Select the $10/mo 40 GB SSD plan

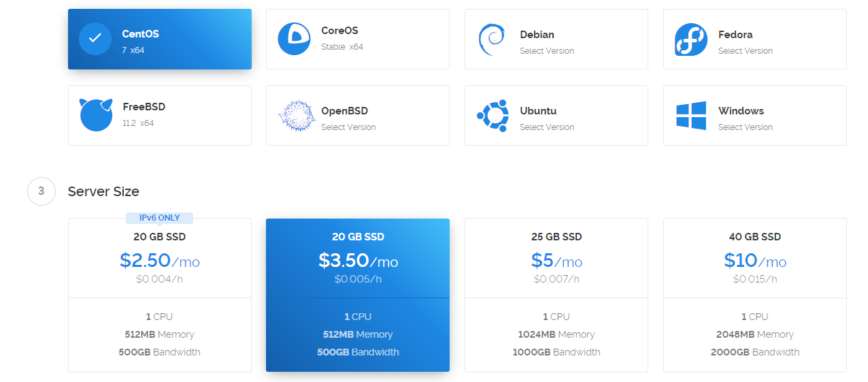click(x=755, y=295)
